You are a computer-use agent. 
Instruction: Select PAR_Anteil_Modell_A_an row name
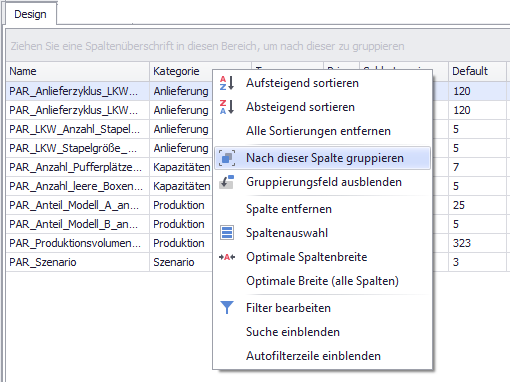(x=78, y=205)
